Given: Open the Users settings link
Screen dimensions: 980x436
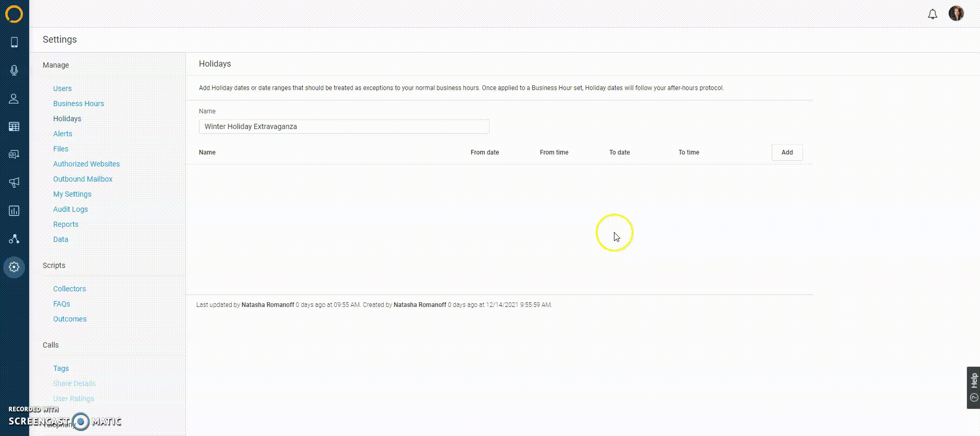Looking at the screenshot, I should coord(62,88).
